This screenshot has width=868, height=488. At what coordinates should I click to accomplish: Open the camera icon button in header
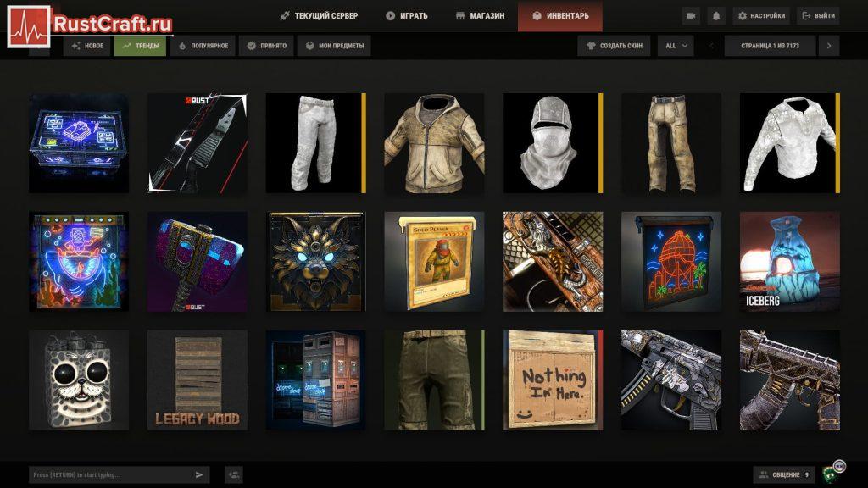(691, 16)
